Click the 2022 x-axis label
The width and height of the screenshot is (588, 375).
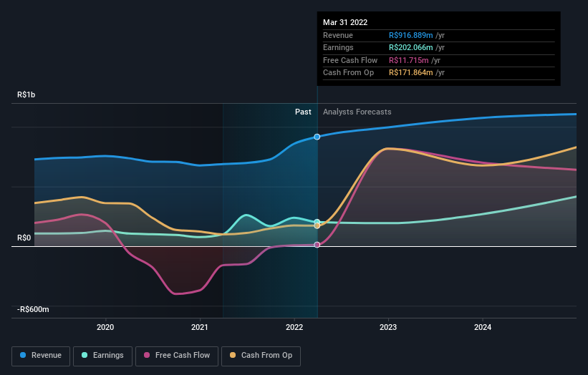coord(294,327)
